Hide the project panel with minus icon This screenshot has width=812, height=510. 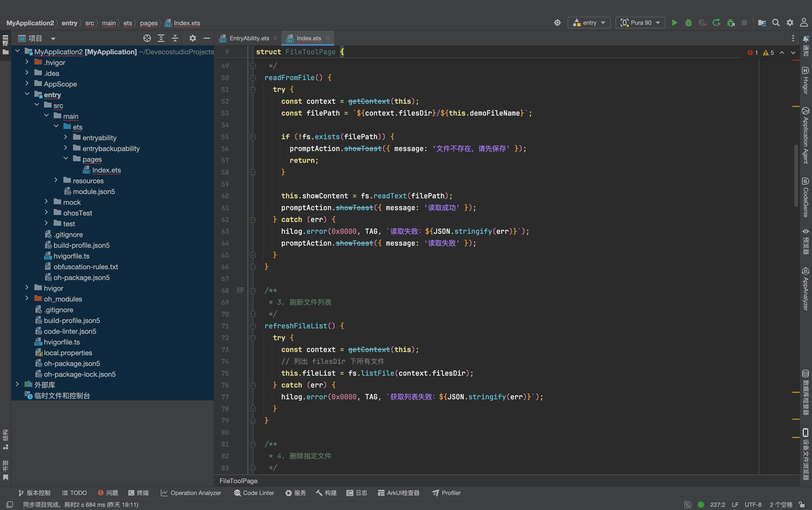[206, 38]
